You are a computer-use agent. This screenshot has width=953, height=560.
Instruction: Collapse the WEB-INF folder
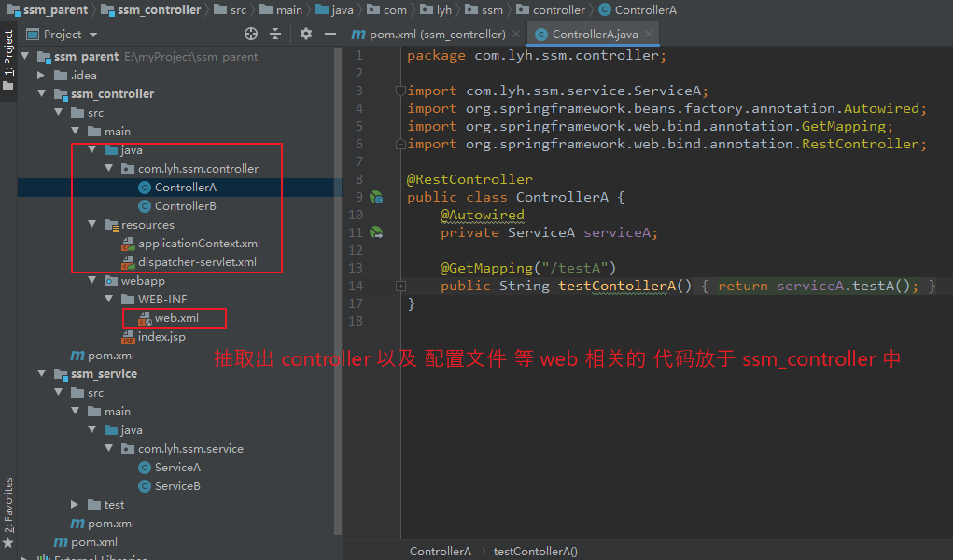click(x=109, y=299)
